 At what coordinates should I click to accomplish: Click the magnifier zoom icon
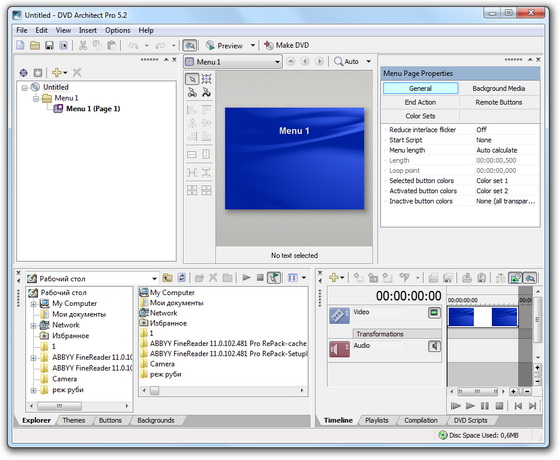[x=338, y=61]
